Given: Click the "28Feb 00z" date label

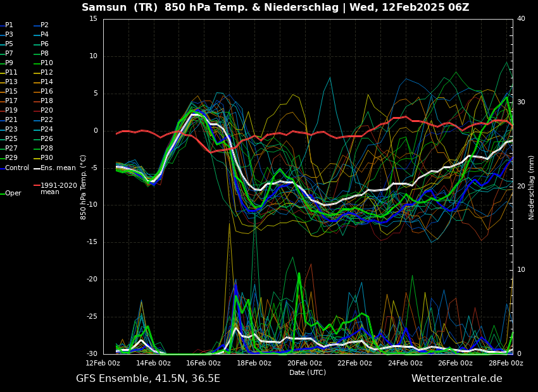Looking at the screenshot, I should tap(506, 363).
